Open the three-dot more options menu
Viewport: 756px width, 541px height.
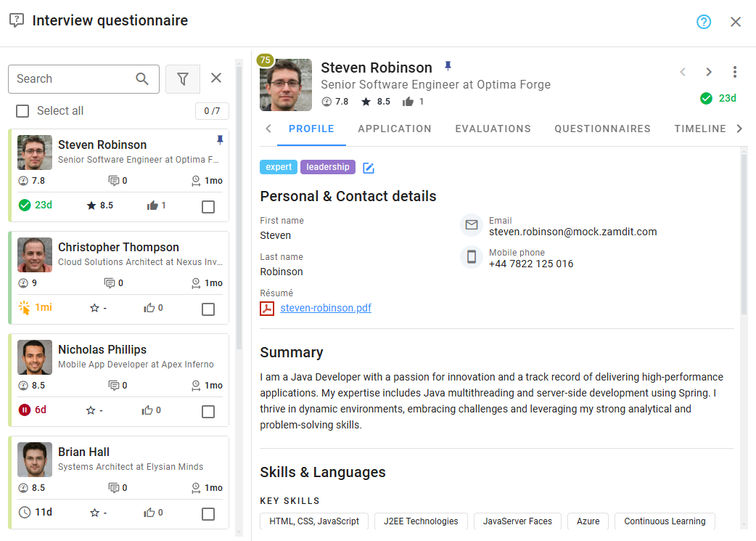click(x=735, y=72)
